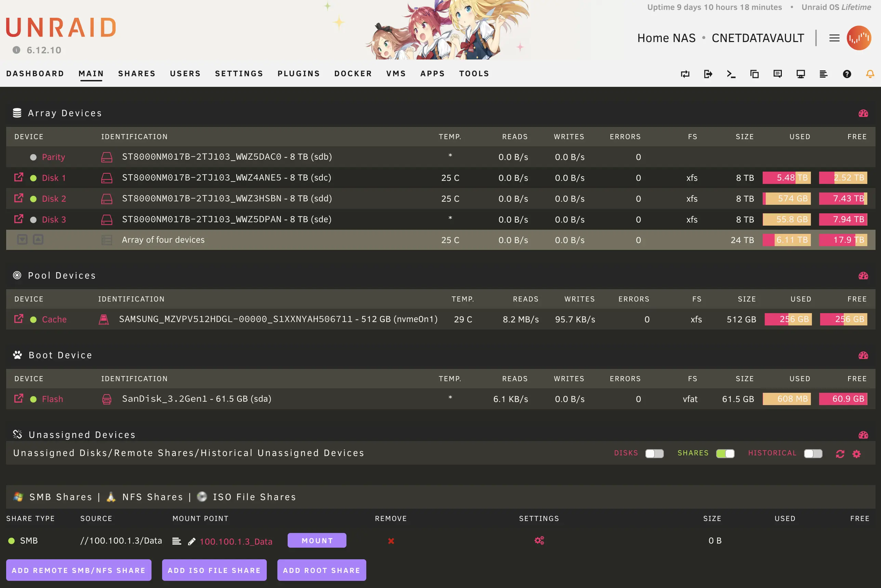Switch to the Shares tab
881x588 pixels.
pyautogui.click(x=137, y=73)
